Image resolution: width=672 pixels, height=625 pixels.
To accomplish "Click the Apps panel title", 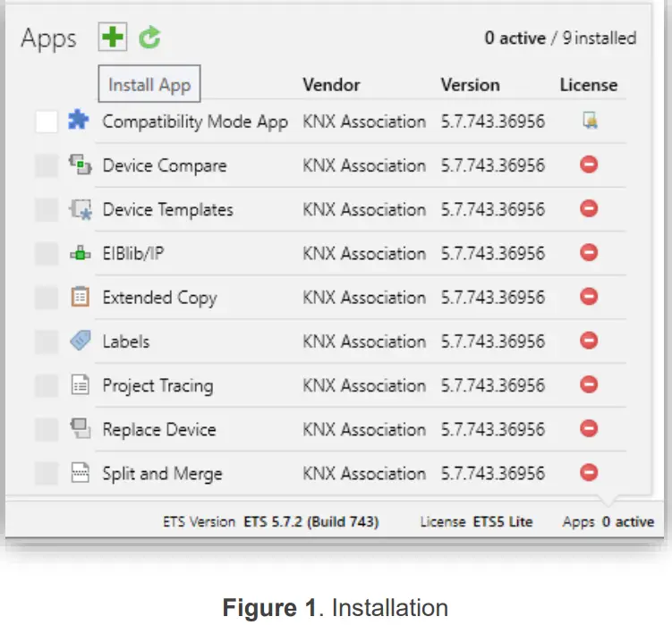I will coord(48,38).
